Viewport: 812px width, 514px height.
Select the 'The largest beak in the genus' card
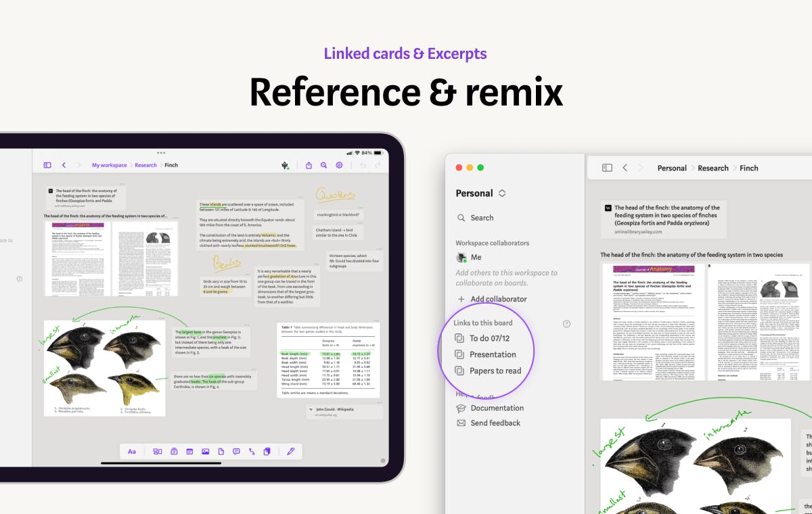point(210,342)
